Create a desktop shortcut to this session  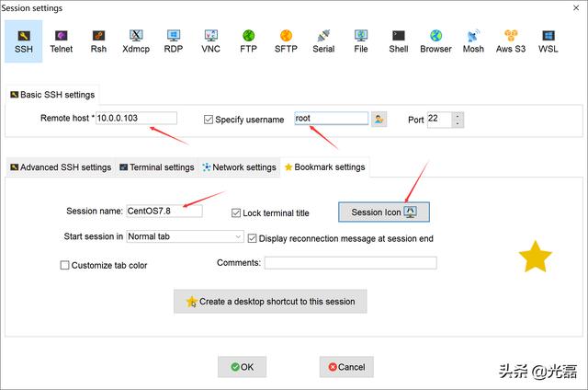[x=270, y=302]
